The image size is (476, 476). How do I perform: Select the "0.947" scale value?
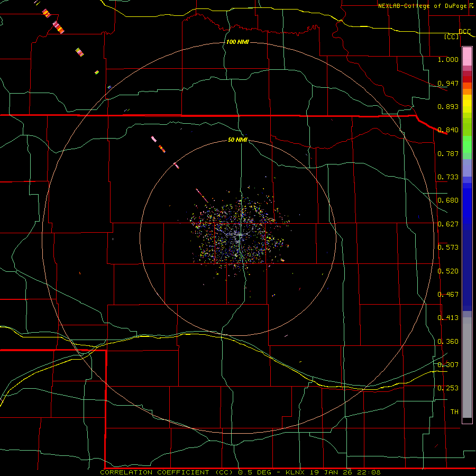click(448, 83)
